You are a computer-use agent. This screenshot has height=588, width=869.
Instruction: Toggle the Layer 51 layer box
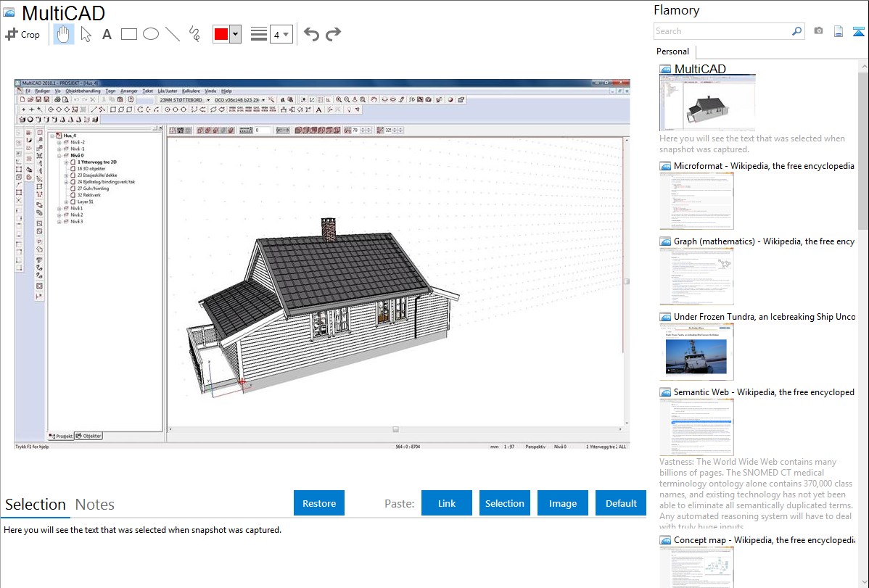pyautogui.click(x=73, y=202)
